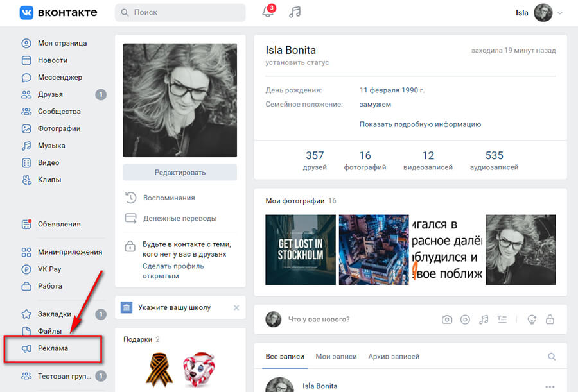Open the music player note icon in header
Image resolution: width=578 pixels, height=392 pixels.
[x=295, y=12]
